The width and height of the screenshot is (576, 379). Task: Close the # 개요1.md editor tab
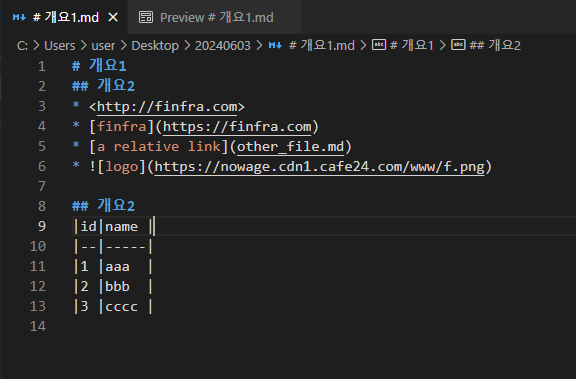pyautogui.click(x=113, y=17)
